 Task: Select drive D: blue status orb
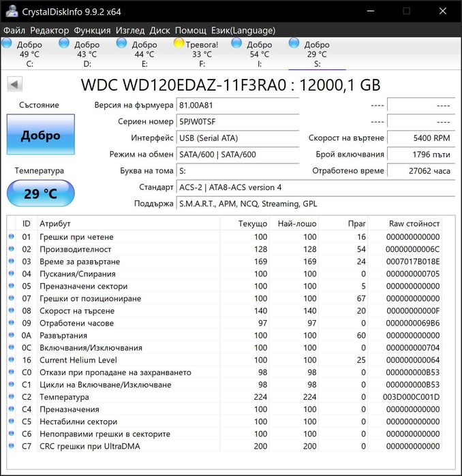64,43
